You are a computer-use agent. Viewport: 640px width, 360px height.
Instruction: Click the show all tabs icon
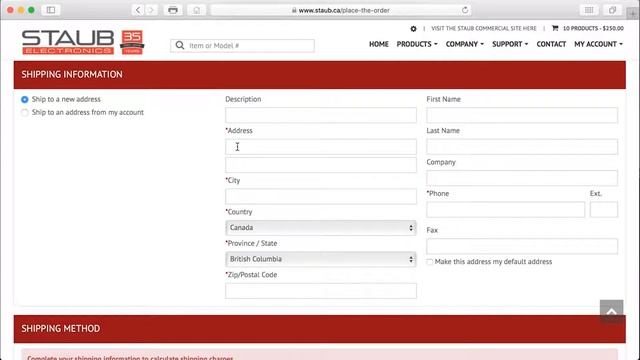612,10
